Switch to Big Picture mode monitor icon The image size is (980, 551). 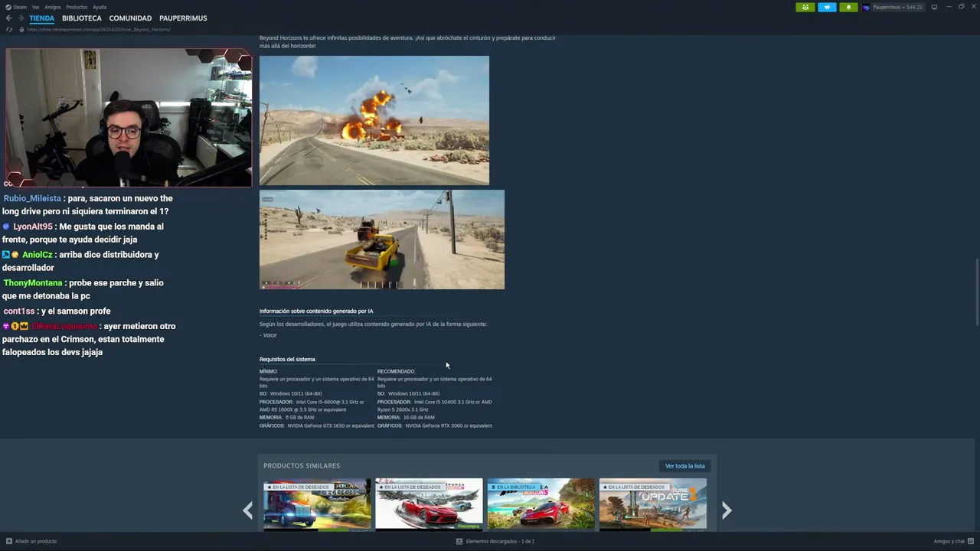click(x=934, y=7)
